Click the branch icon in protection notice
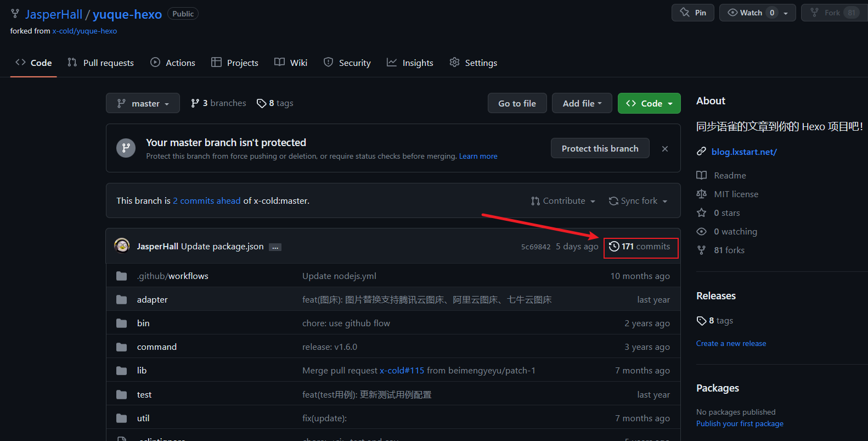Viewport: 868px width, 441px height. 126,148
